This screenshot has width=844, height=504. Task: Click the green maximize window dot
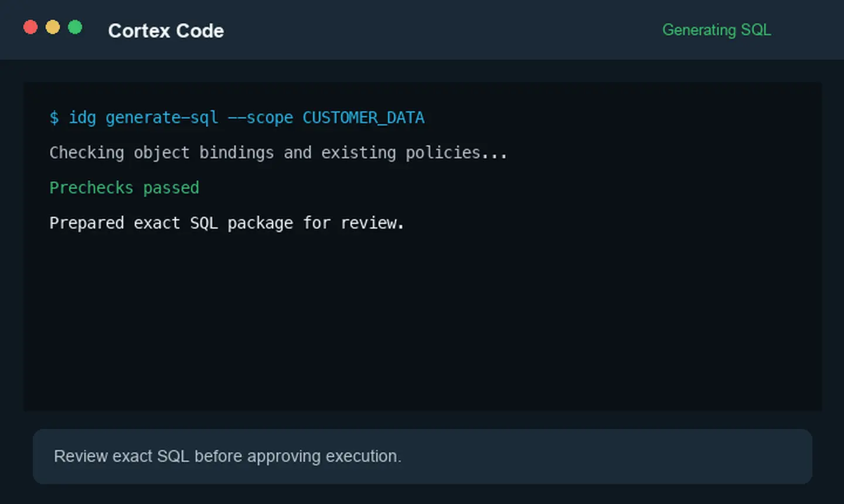click(75, 27)
